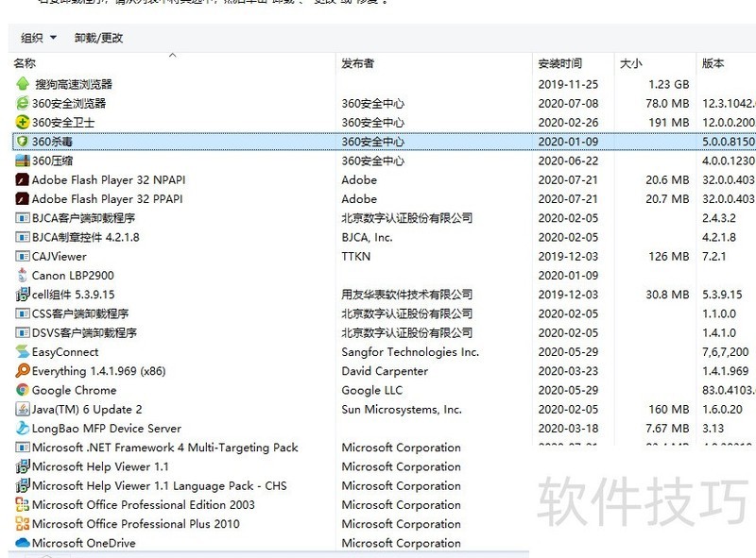
Task: Select the Java(TM) 6 Update 2 name
Action: [87, 409]
